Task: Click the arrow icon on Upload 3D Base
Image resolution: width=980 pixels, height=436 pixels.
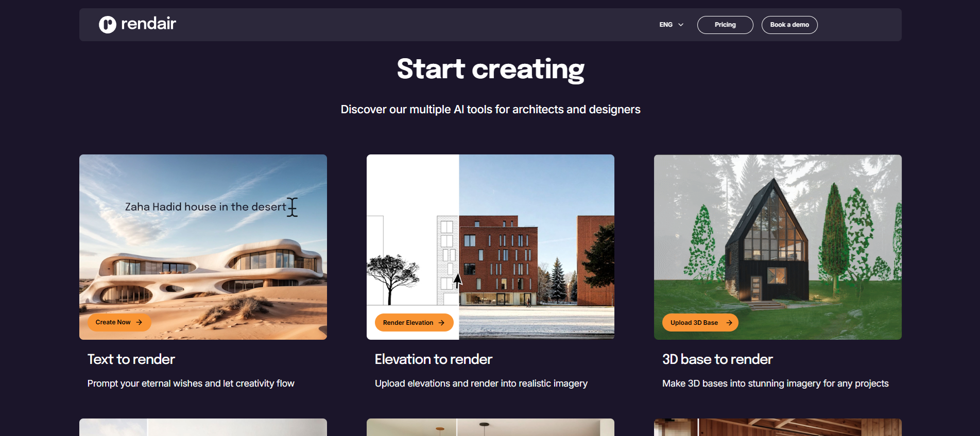Action: (x=729, y=323)
